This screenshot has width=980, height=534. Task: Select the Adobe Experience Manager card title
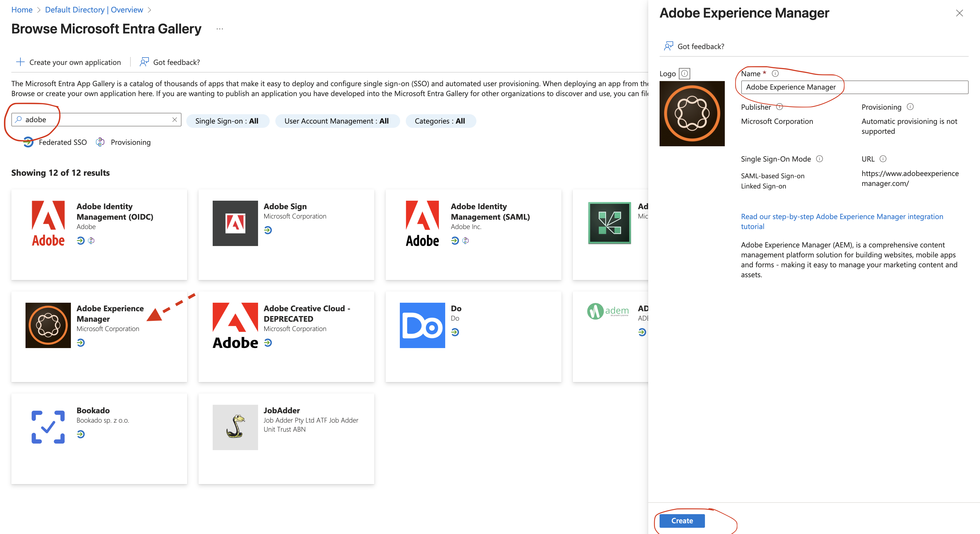pos(110,313)
